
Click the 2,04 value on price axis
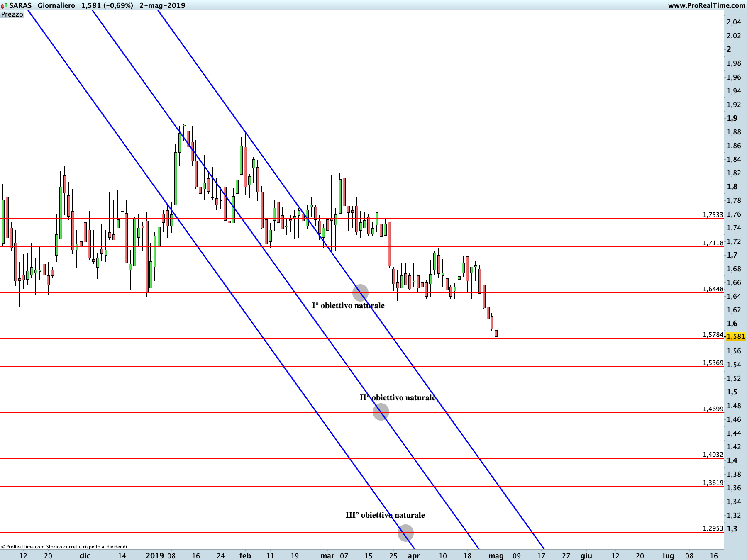[x=734, y=22]
